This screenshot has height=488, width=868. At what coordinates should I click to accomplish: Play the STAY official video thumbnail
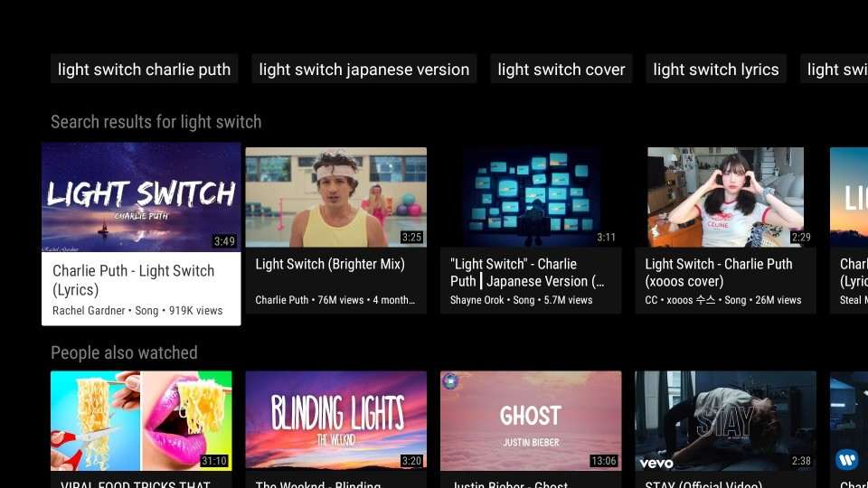tap(726, 420)
